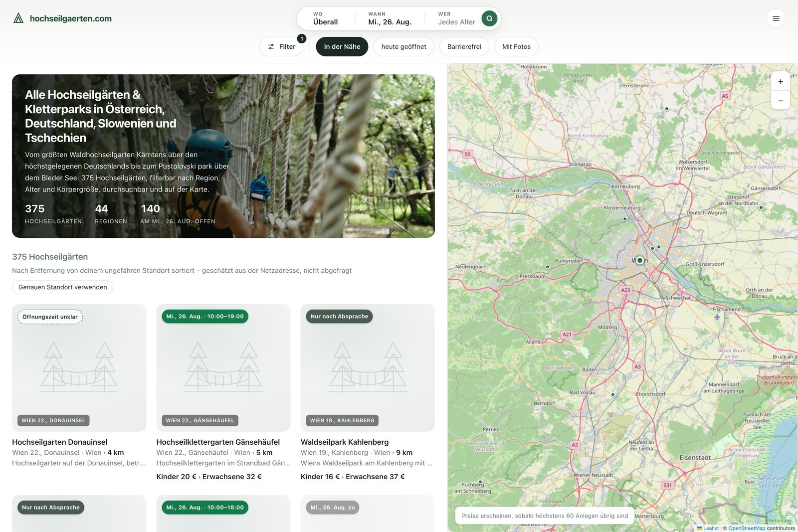This screenshot has height=532, width=798.
Task: Open the Filter panel
Action: [x=282, y=47]
